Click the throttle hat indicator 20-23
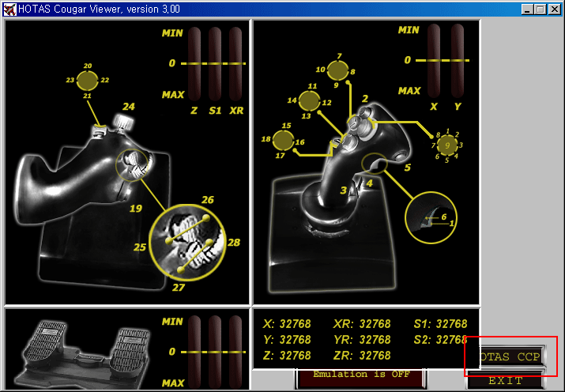565x392 pixels. 87,81
